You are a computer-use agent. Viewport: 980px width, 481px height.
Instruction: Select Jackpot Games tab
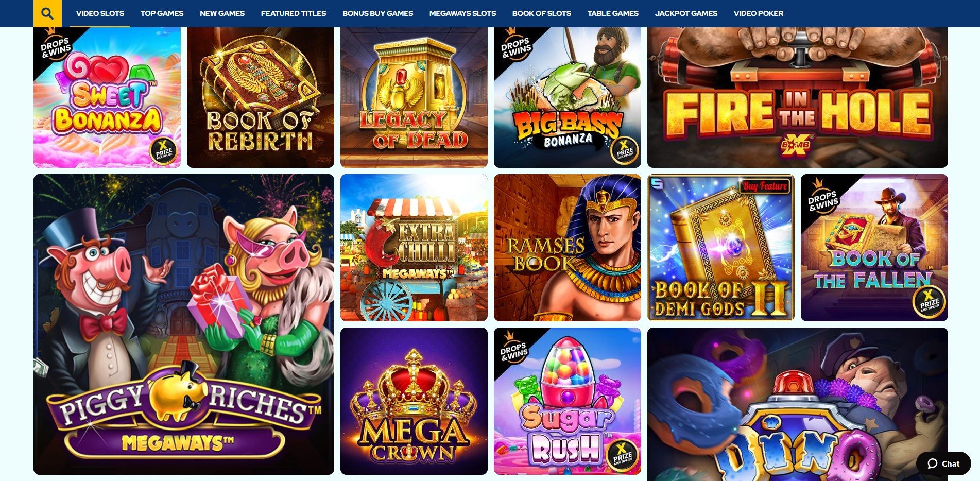[x=686, y=13]
